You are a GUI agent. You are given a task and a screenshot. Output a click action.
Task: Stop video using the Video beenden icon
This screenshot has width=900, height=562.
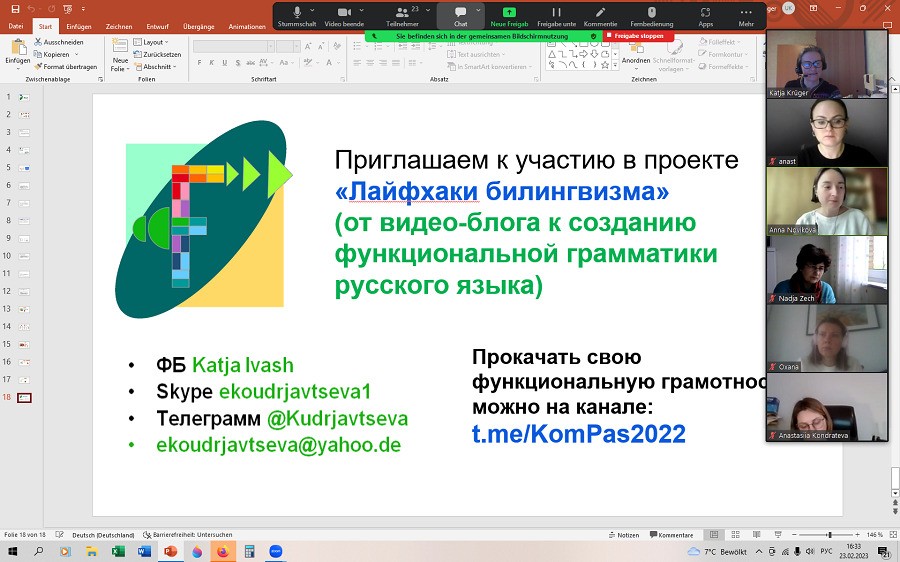(344, 14)
